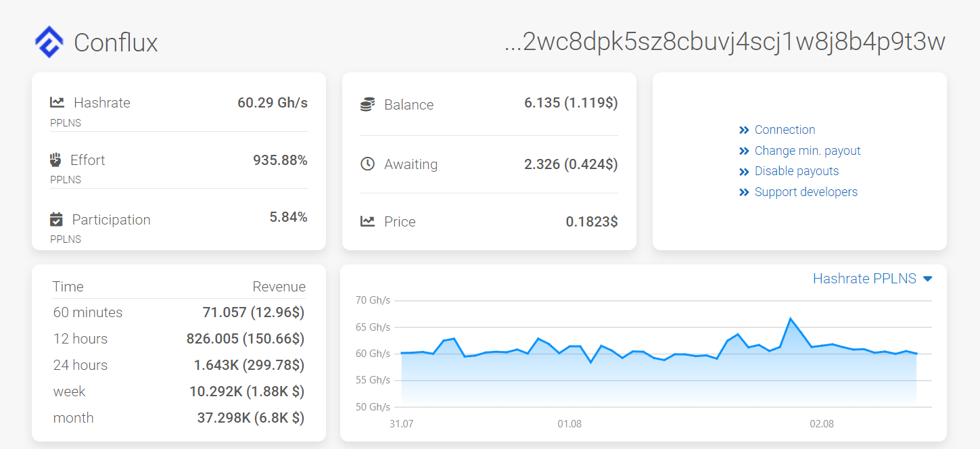Viewport: 980px width, 449px height.
Task: Expand the chart view selector arrow
Action: point(929,278)
